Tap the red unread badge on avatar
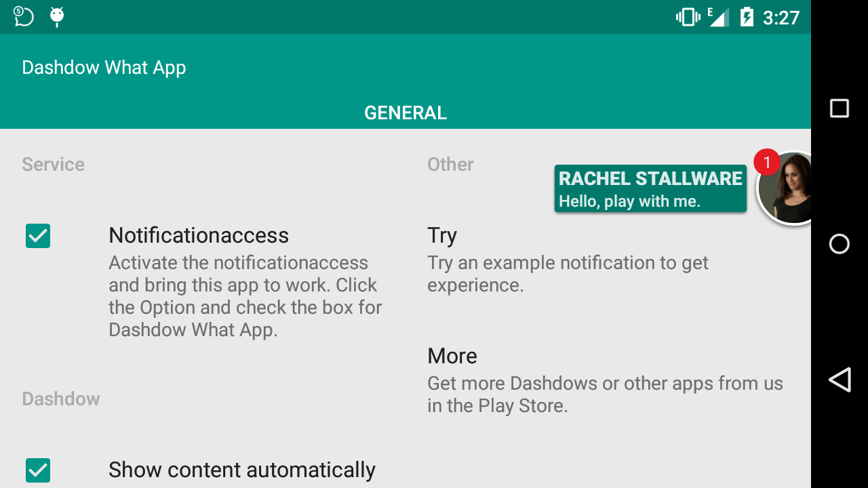The image size is (868, 488). coord(767,162)
